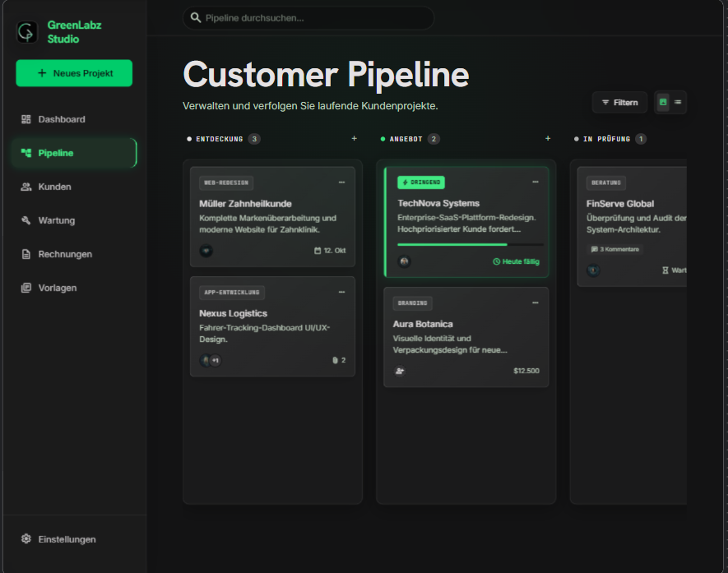Click the Vorlagen library icon
The height and width of the screenshot is (573, 728).
(26, 288)
